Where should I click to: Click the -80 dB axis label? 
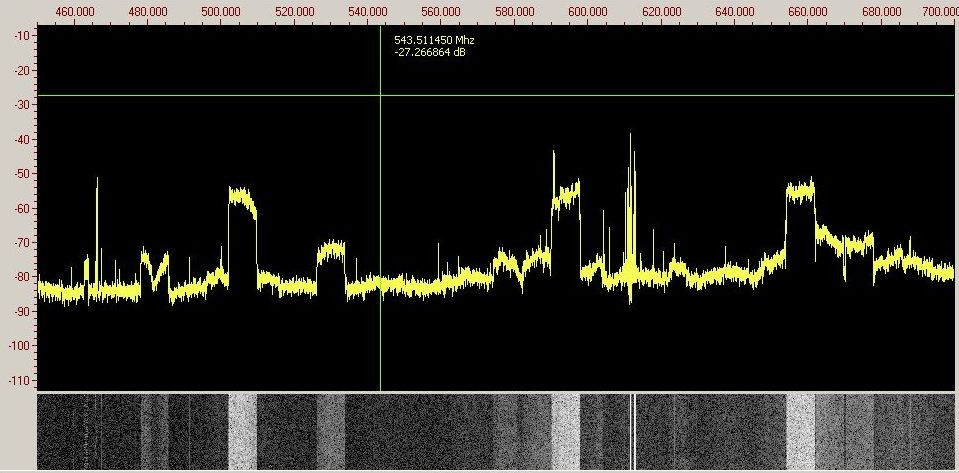pos(21,277)
